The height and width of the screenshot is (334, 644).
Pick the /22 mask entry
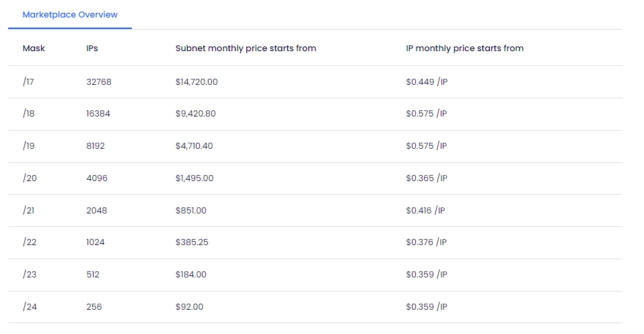(x=29, y=242)
